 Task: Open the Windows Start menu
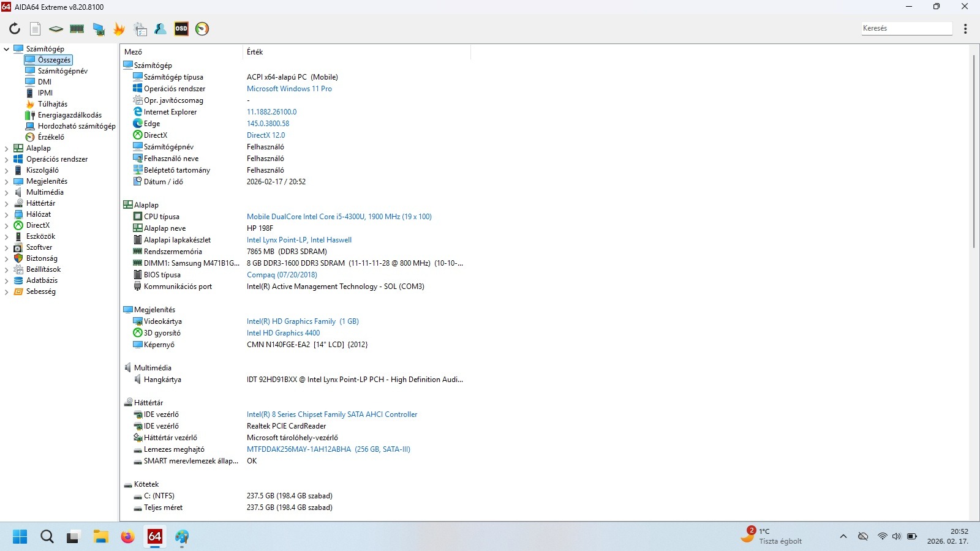pos(20,537)
